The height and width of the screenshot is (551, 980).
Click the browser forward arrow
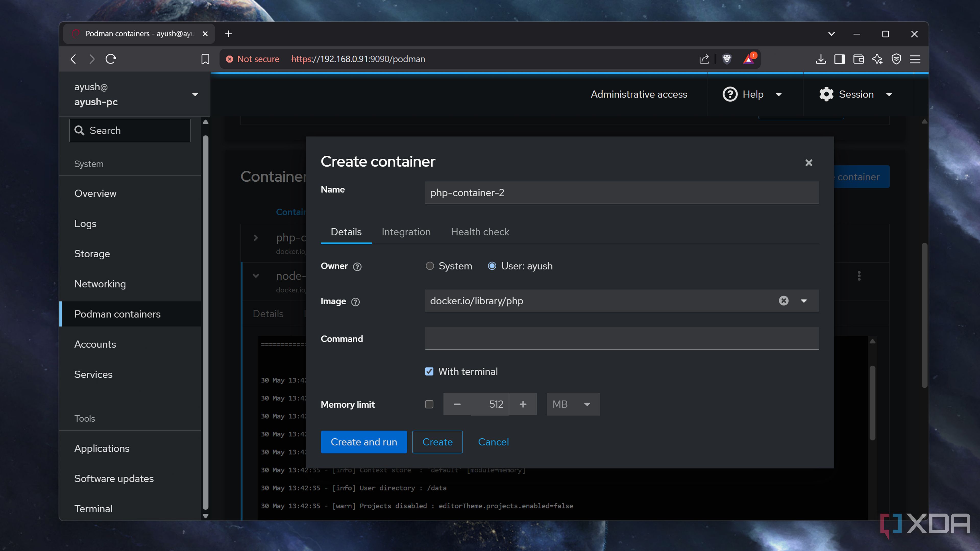pos(92,59)
